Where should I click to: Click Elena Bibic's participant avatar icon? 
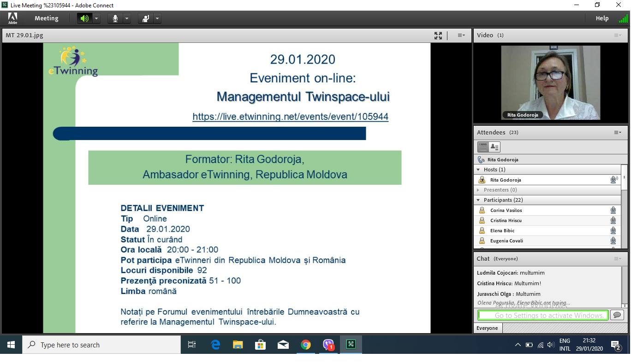(482, 230)
